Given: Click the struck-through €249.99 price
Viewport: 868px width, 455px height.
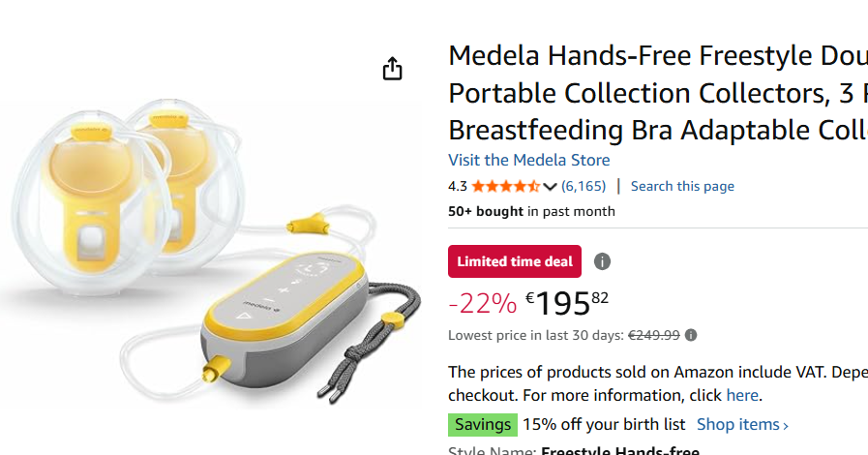Looking at the screenshot, I should 654,336.
